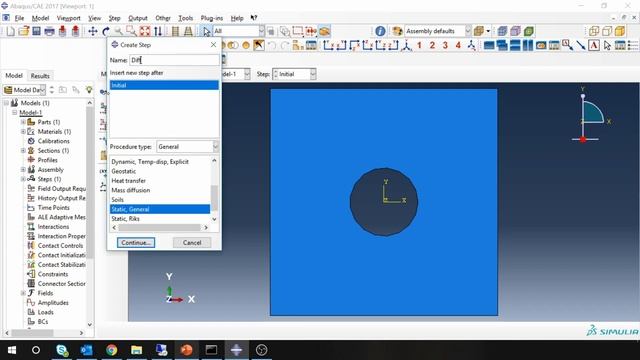Click the tree filter lightbulb icon
This screenshot has height=360, width=640.
pyautogui.click(x=89, y=90)
